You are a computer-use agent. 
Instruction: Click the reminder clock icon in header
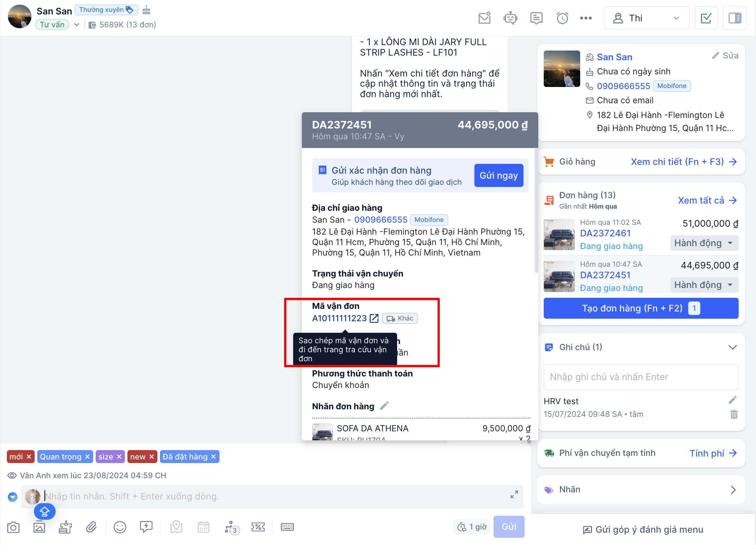tap(562, 18)
